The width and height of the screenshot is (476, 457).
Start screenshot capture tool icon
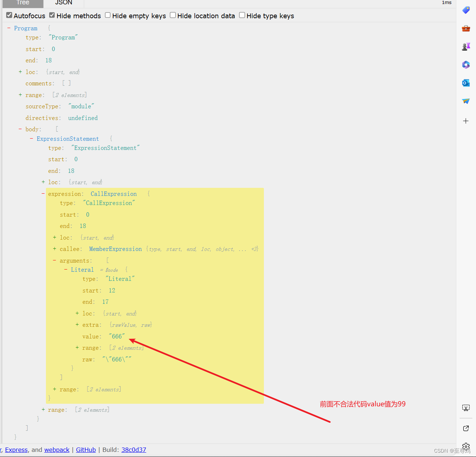click(466, 408)
